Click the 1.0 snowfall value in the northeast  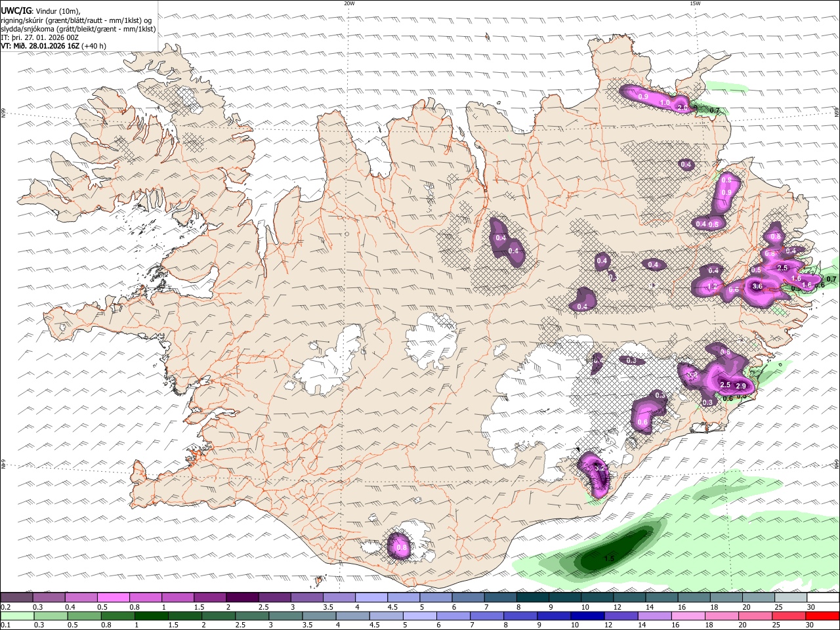point(664,103)
